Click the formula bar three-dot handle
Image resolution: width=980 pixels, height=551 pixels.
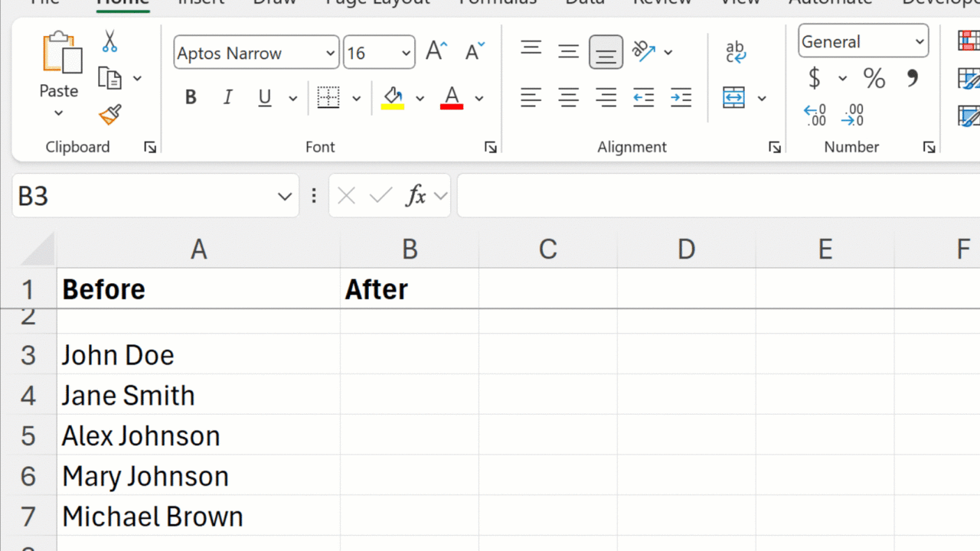(x=314, y=196)
